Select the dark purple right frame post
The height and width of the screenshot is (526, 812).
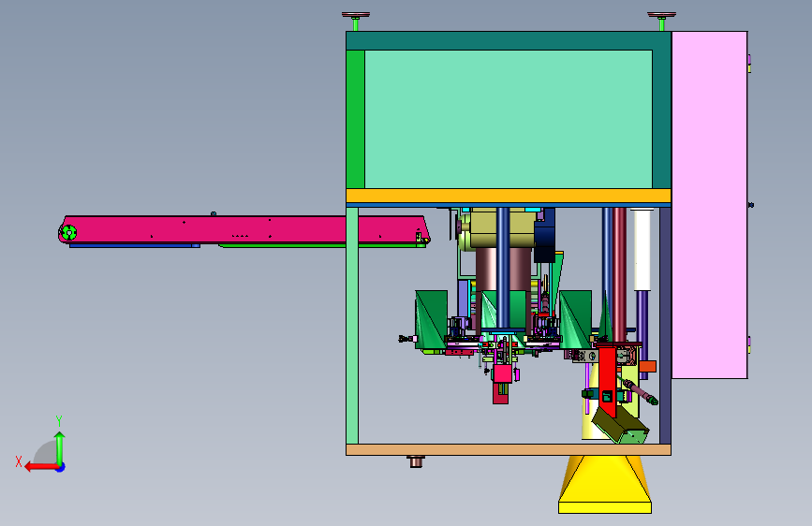[666, 326]
